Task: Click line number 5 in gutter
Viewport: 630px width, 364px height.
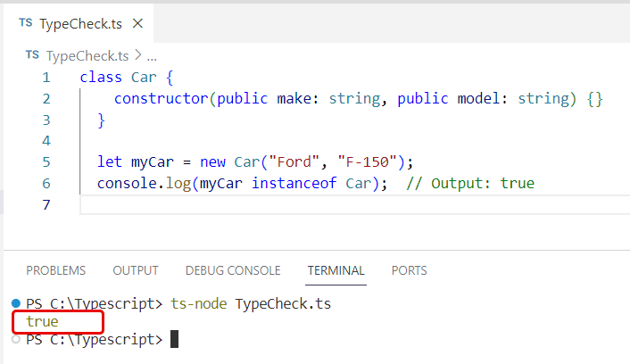Action: (x=46, y=161)
